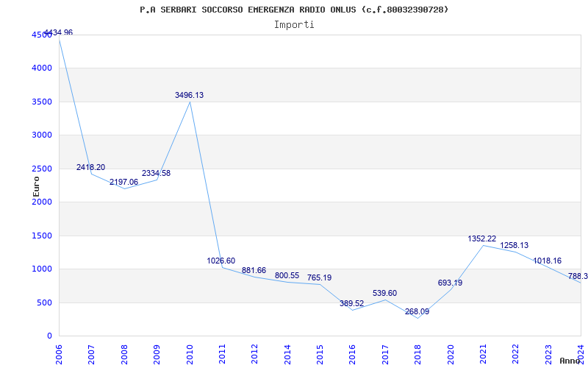The width and height of the screenshot is (588, 368).
Task: Click the 2006 year label
Action: click(x=59, y=354)
